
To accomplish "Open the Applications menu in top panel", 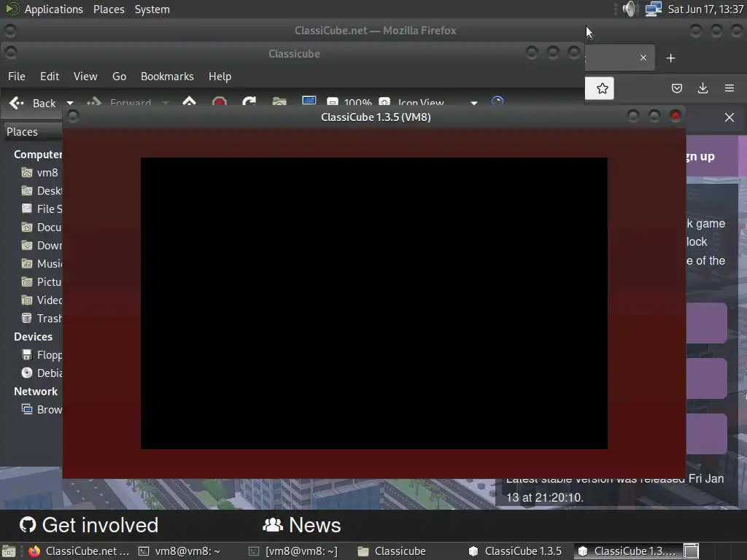I will click(53, 9).
